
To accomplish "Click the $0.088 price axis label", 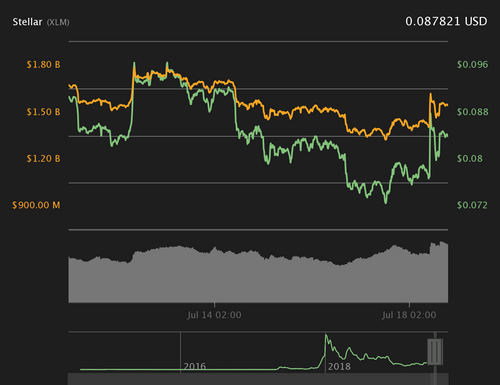I will [472, 112].
